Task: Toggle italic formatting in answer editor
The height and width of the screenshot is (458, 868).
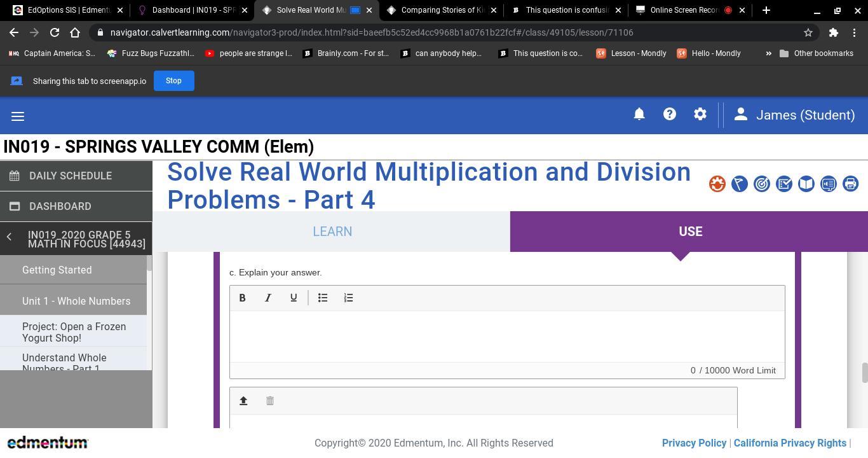Action: click(x=268, y=298)
